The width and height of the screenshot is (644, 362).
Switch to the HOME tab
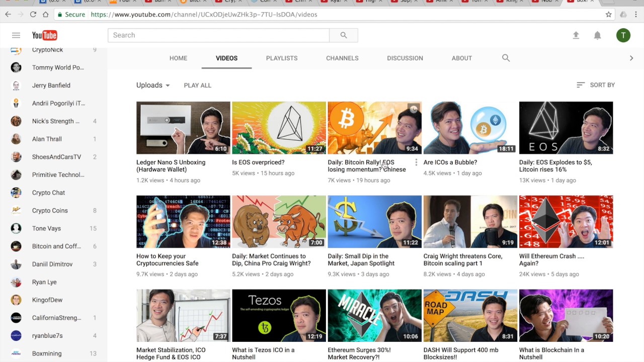point(178,58)
